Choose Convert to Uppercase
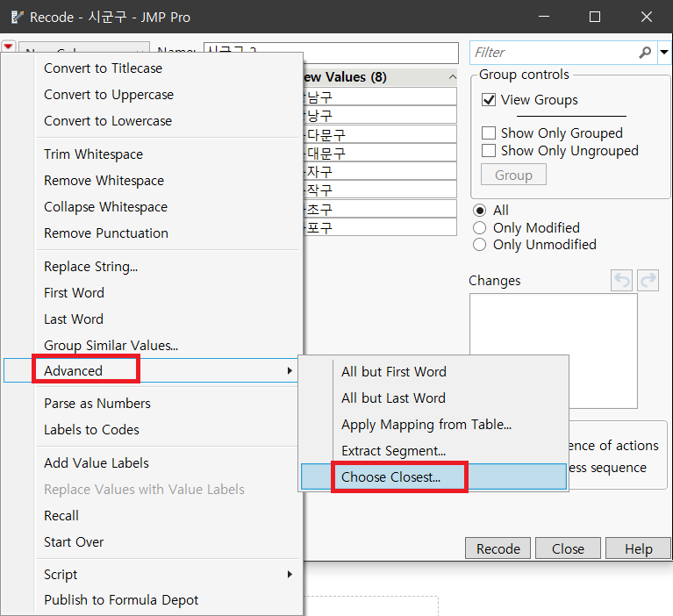Viewport: 673px width, 616px height. 109,95
